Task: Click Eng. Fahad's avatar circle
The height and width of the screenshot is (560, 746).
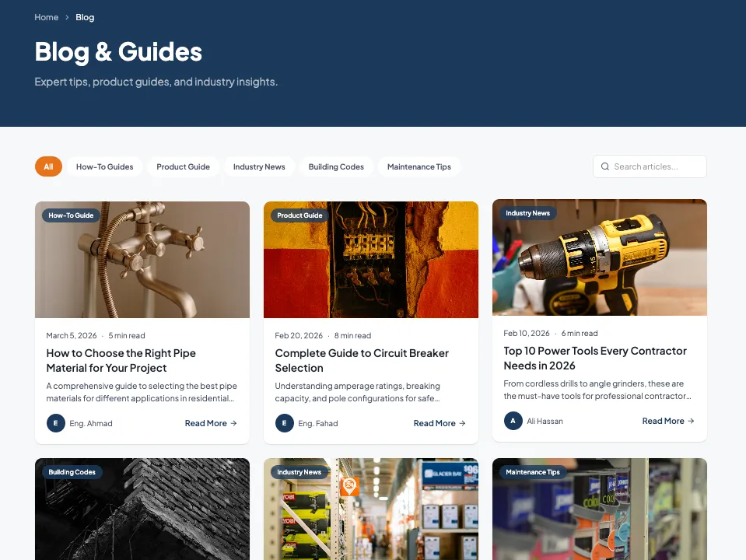Action: (285, 423)
